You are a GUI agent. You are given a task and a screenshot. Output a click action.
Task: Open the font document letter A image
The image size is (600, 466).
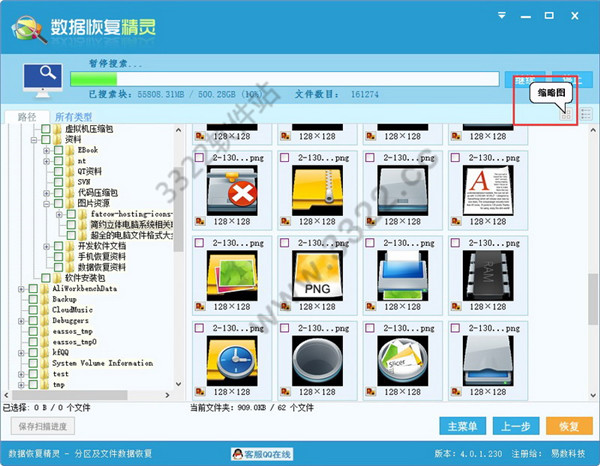(x=488, y=191)
